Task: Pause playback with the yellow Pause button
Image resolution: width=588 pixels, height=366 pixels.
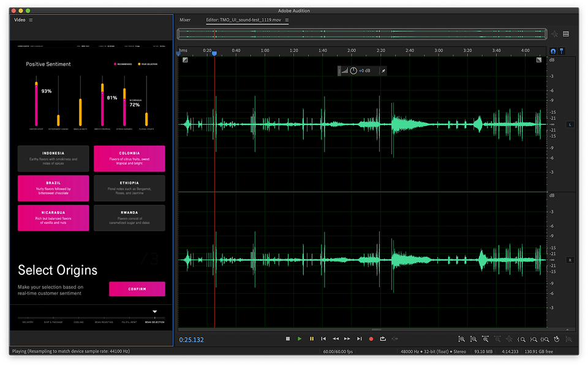Action: (x=312, y=339)
